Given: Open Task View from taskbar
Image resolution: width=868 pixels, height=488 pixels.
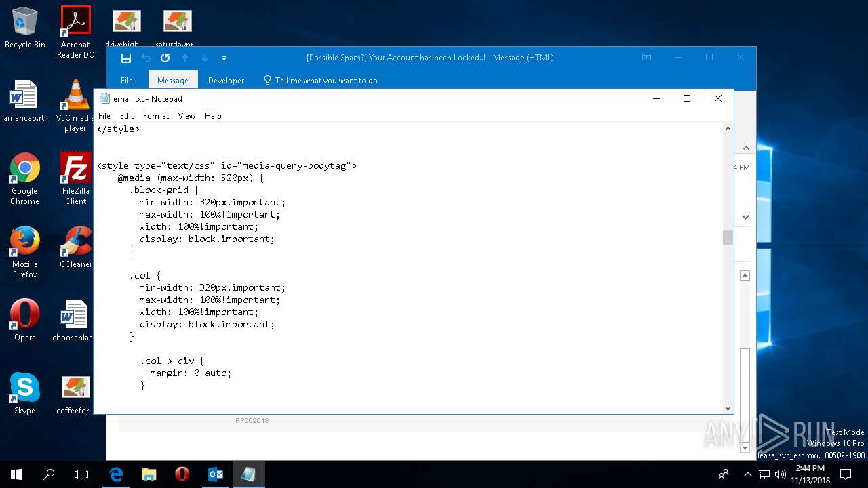Looking at the screenshot, I should [x=81, y=474].
